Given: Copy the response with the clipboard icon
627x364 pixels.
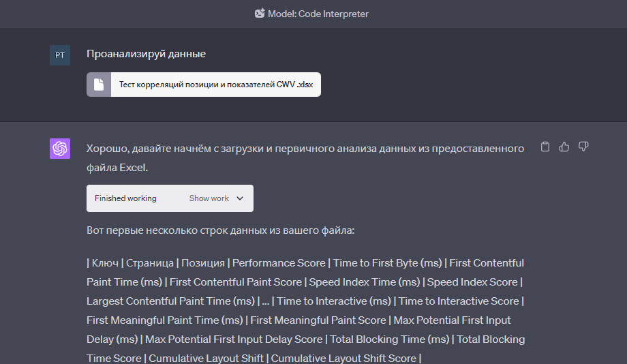Looking at the screenshot, I should click(545, 147).
